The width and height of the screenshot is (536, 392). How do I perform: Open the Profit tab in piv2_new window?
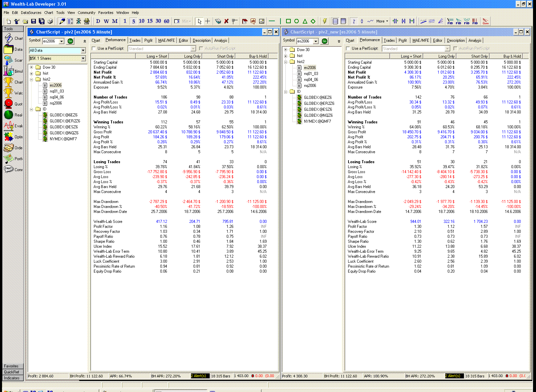(403, 40)
